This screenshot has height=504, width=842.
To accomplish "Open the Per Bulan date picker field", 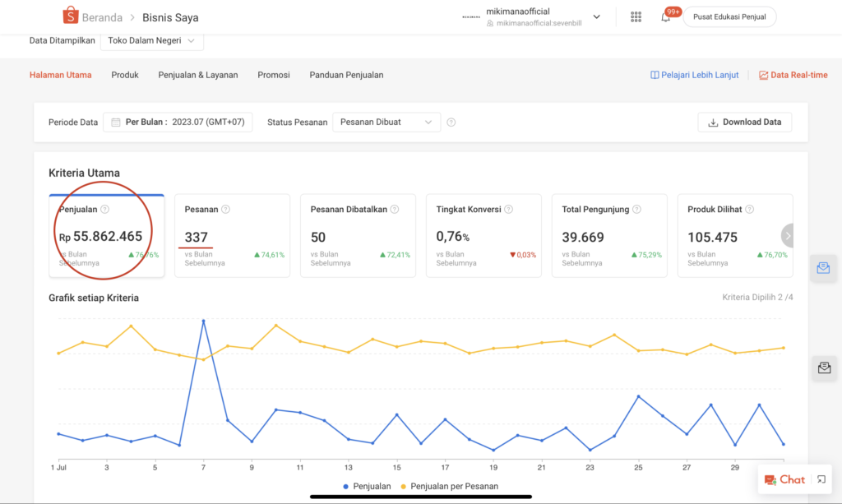I will click(178, 123).
